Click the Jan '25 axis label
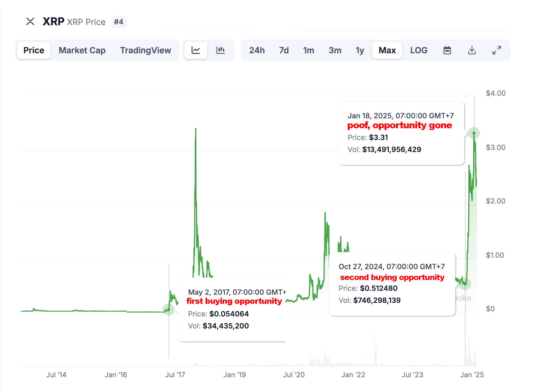The width and height of the screenshot is (536, 392). [x=472, y=375]
